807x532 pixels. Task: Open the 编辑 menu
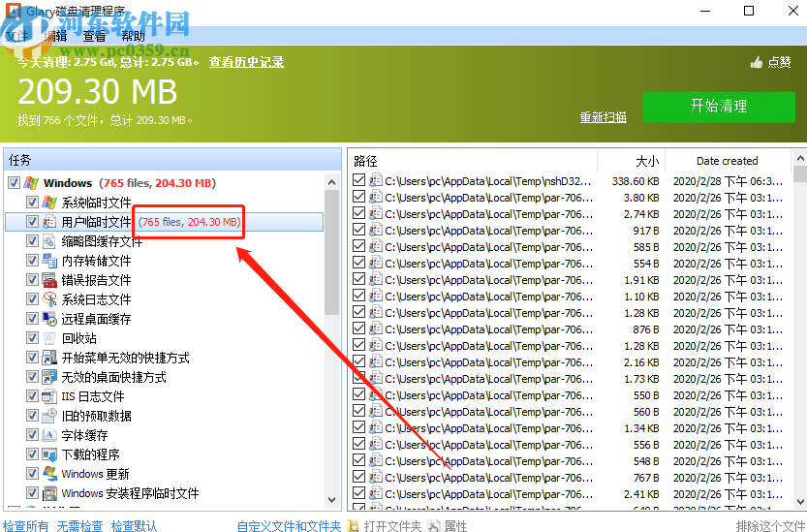(55, 36)
